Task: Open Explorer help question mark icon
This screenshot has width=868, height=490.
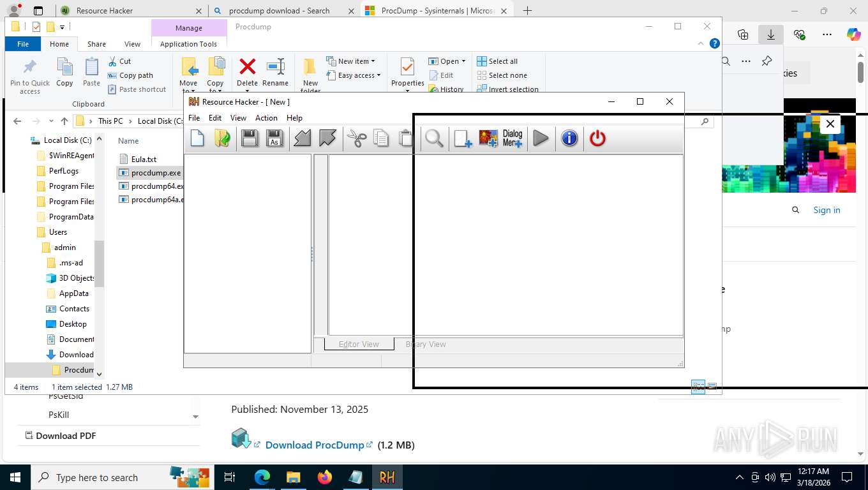Action: [715, 43]
